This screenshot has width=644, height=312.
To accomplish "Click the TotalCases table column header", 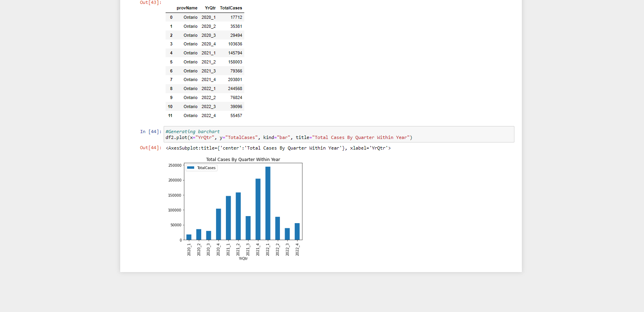I will pos(231,8).
